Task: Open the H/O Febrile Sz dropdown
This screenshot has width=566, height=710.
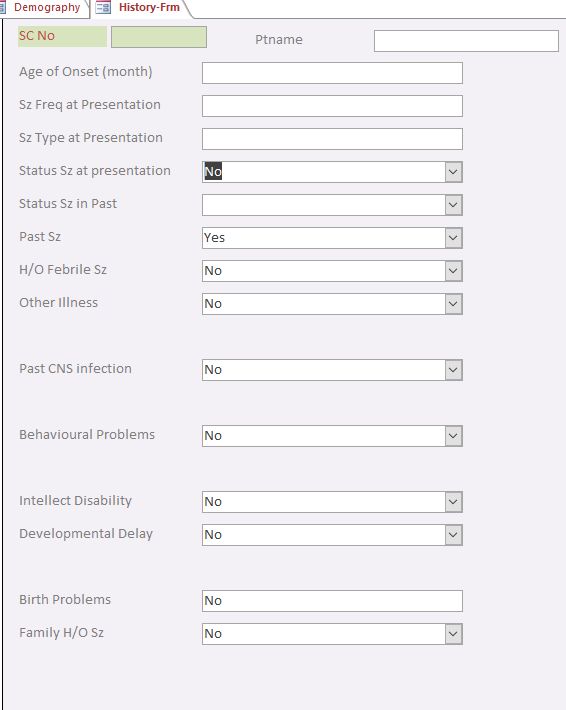Action: (x=453, y=271)
